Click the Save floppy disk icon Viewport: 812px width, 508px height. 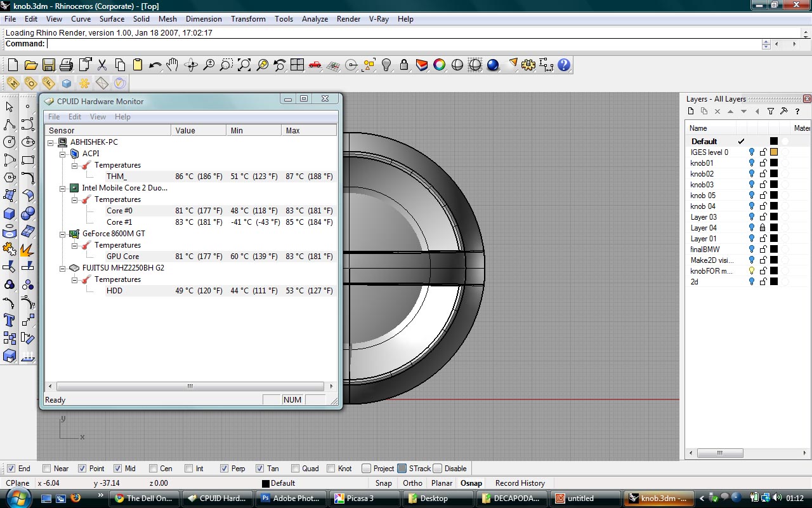(48, 65)
